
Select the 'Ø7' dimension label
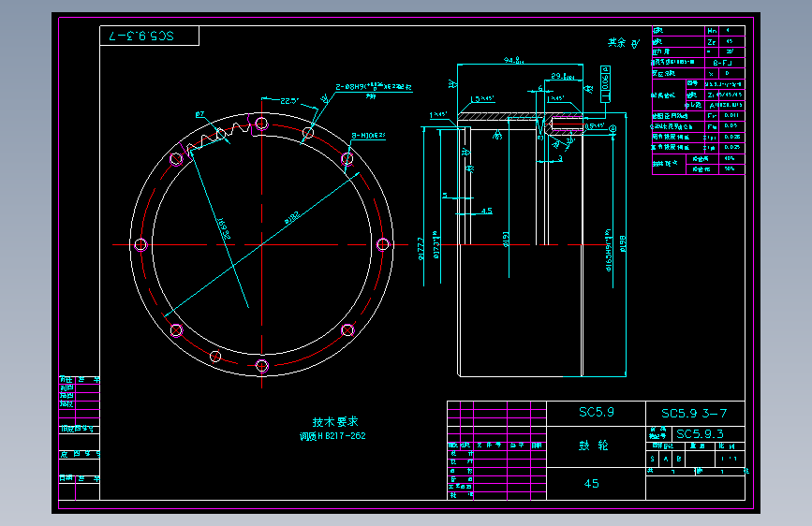[x=199, y=114]
